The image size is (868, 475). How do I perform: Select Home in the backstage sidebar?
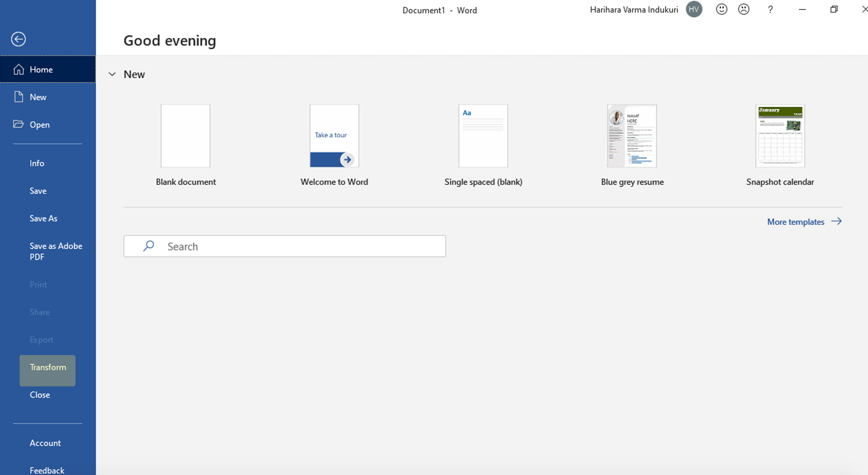pyautogui.click(x=41, y=70)
